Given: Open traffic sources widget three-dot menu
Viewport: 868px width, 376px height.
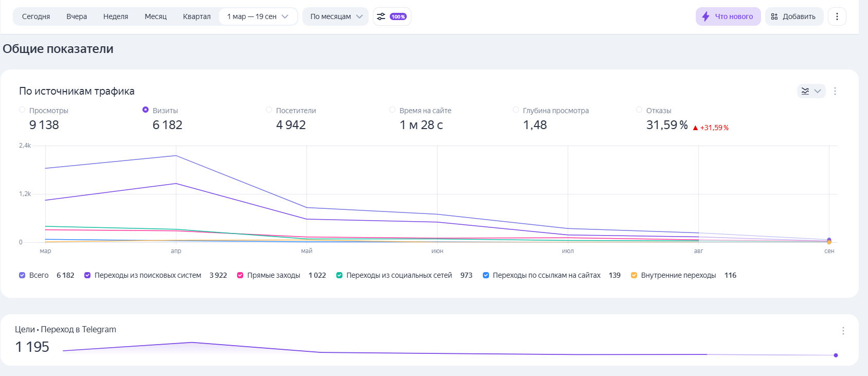Looking at the screenshot, I should pos(835,91).
